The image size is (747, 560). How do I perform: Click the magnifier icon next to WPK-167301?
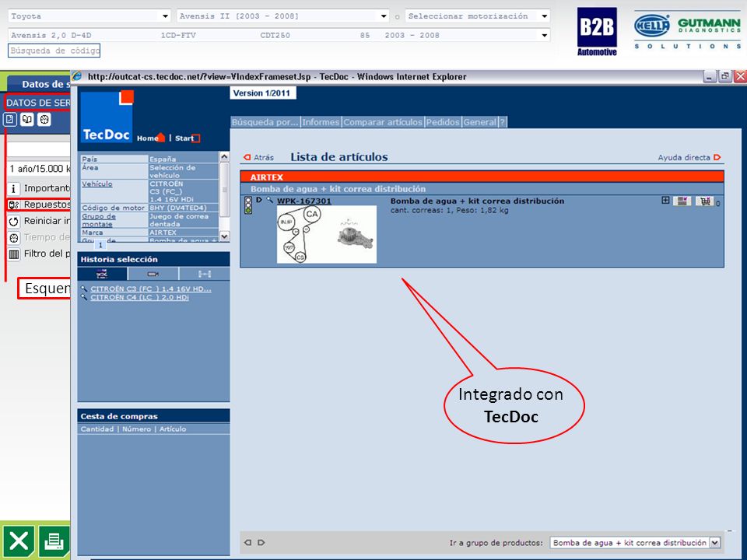tap(270, 201)
